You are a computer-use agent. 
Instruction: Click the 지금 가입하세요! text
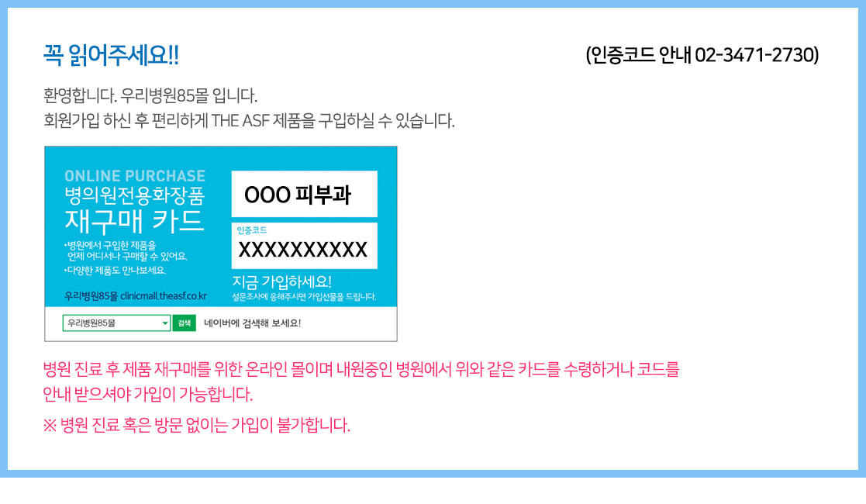(281, 281)
